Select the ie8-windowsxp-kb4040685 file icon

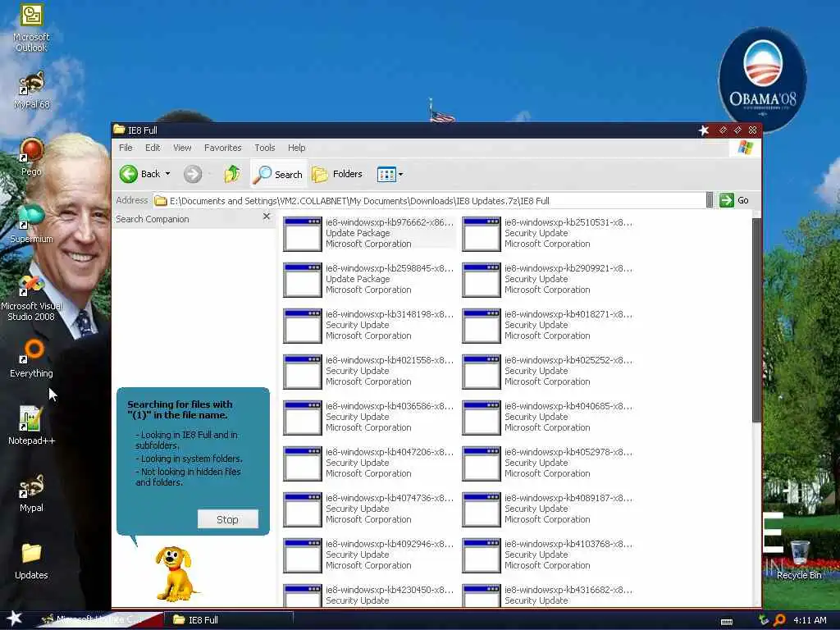click(482, 418)
